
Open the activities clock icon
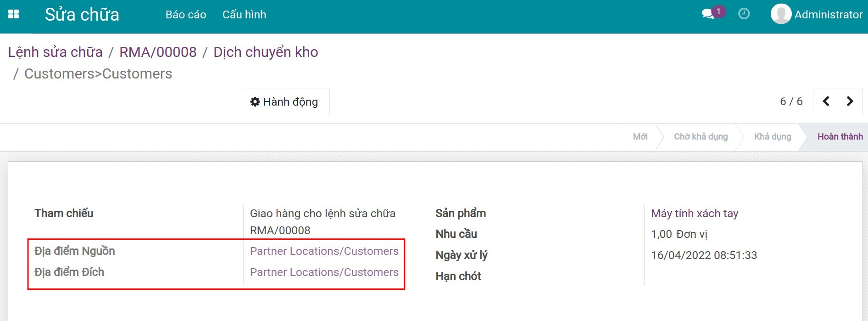(x=744, y=14)
